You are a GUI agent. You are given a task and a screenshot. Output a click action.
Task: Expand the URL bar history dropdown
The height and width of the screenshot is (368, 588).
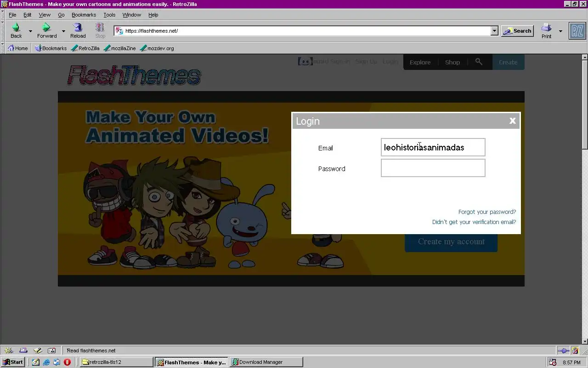click(x=494, y=31)
